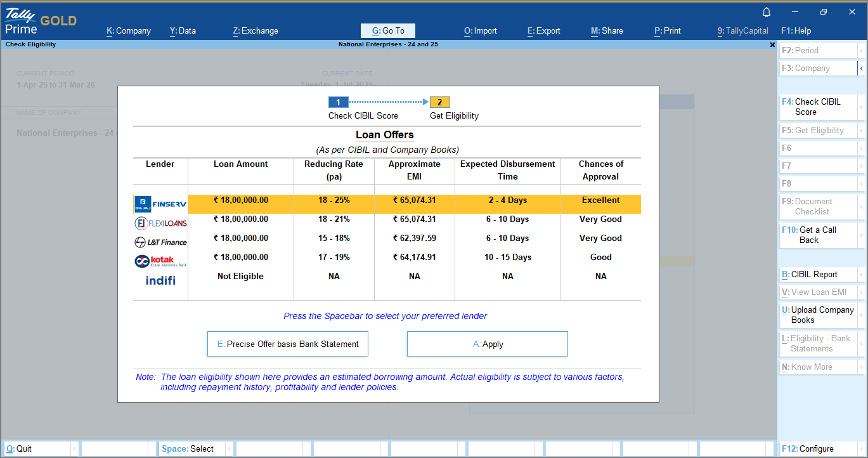The width and height of the screenshot is (868, 458).
Task: Expand the caret next to Space: Select
Action: coord(230,448)
